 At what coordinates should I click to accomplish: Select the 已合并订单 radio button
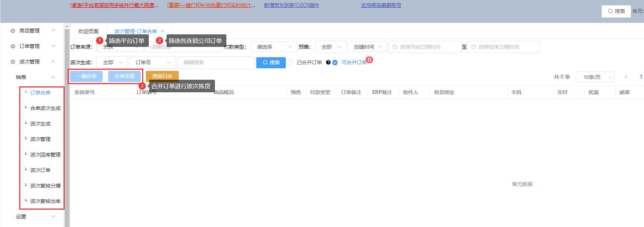click(290, 62)
